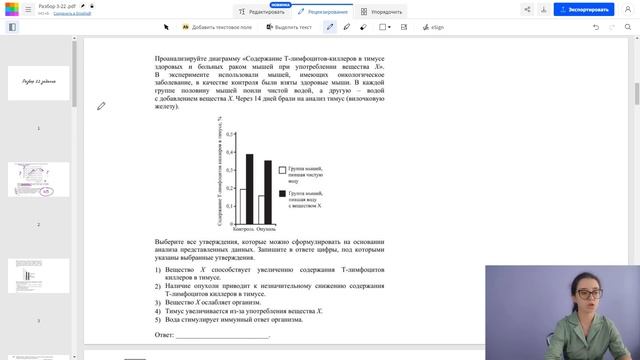Open the user account icon

click(628, 9)
